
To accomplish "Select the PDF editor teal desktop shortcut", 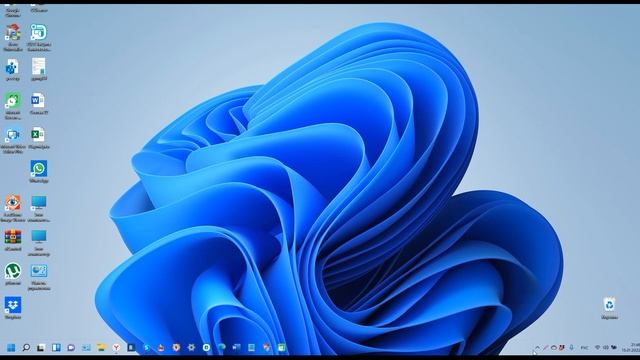I will point(39,38).
